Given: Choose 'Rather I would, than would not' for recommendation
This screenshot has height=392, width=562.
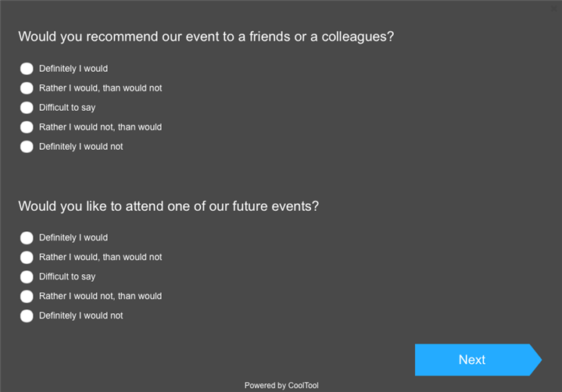Looking at the screenshot, I should pyautogui.click(x=27, y=88).
